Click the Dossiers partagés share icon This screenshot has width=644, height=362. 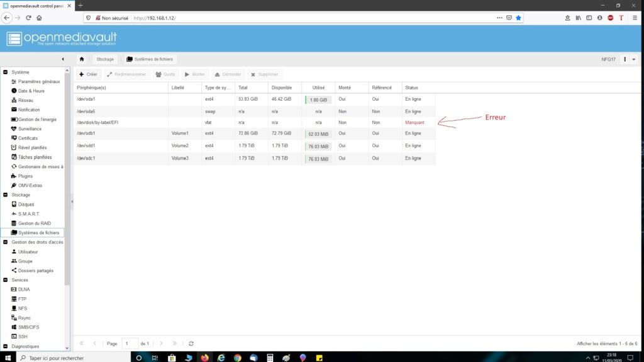coord(14,271)
